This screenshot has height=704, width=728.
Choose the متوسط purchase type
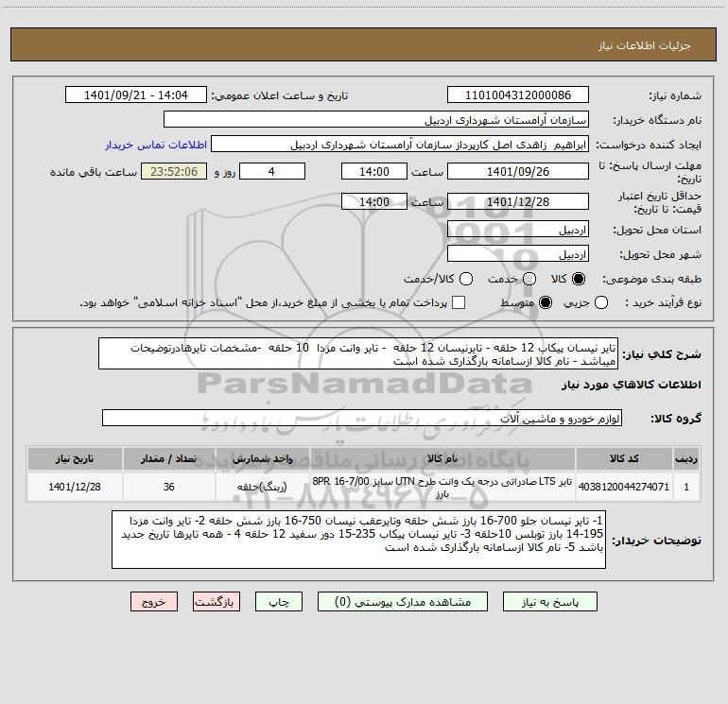click(x=546, y=302)
